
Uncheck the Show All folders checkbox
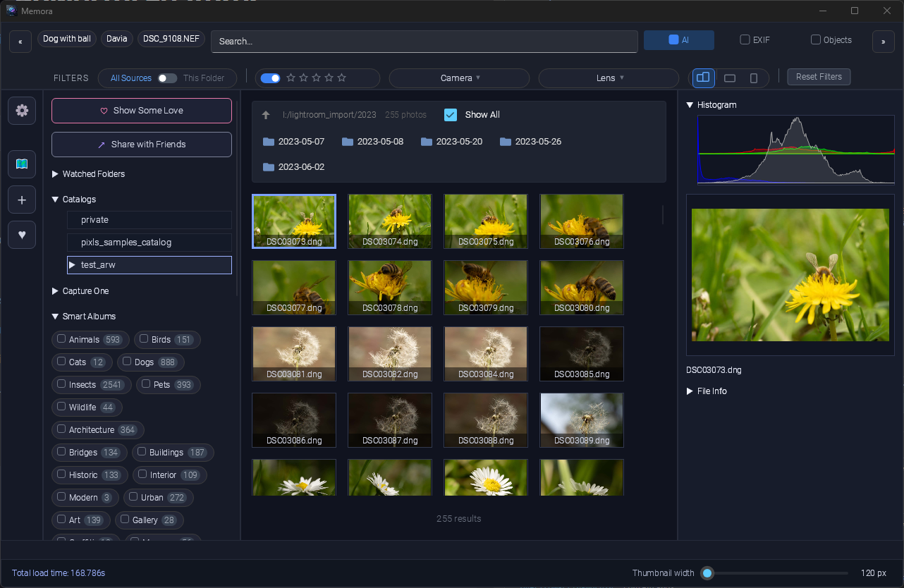click(451, 114)
